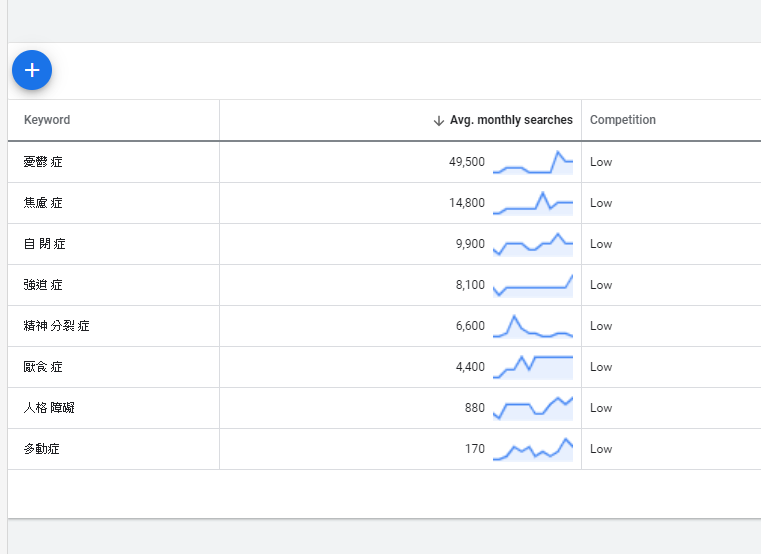The width and height of the screenshot is (761, 554).
Task: Select the keyword 憂鬱症
Action: [x=43, y=162]
